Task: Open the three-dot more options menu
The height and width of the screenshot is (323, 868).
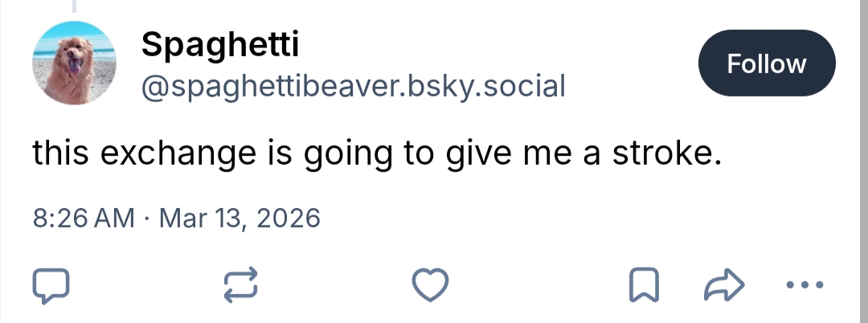Action: pyautogui.click(x=802, y=284)
